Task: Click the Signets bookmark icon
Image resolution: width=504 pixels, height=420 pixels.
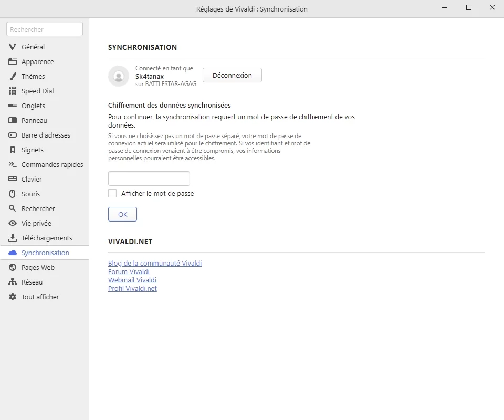Action: coord(12,150)
